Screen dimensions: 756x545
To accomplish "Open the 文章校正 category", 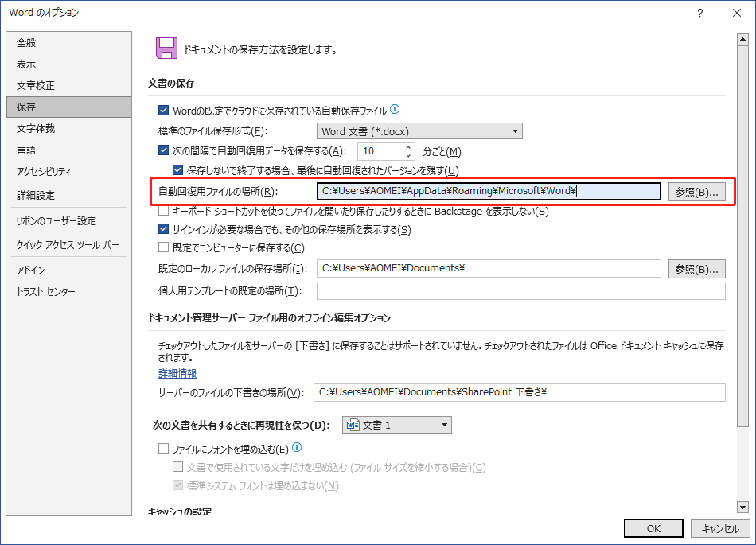I will 68,85.
